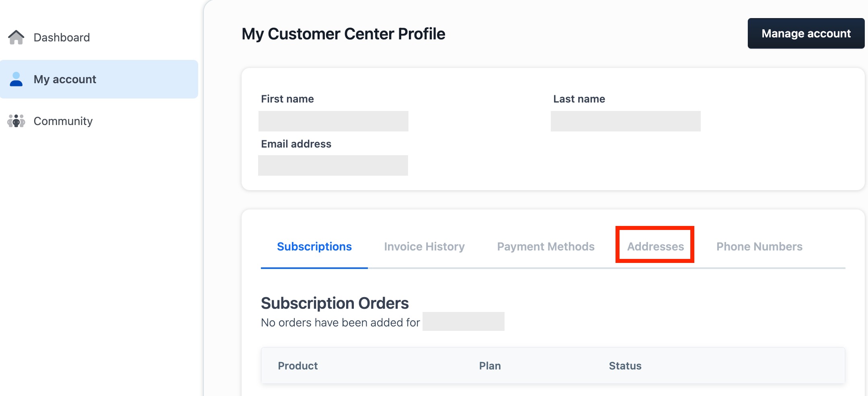Click the My Customer Center Profile title
The height and width of the screenshot is (396, 868).
[343, 34]
